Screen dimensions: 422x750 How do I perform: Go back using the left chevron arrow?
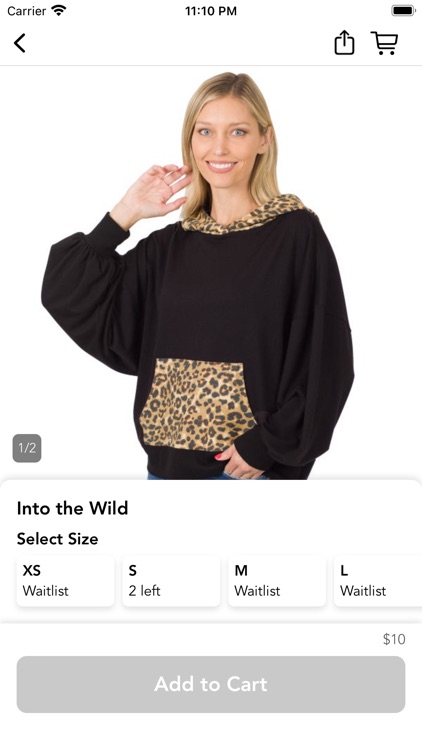19,43
